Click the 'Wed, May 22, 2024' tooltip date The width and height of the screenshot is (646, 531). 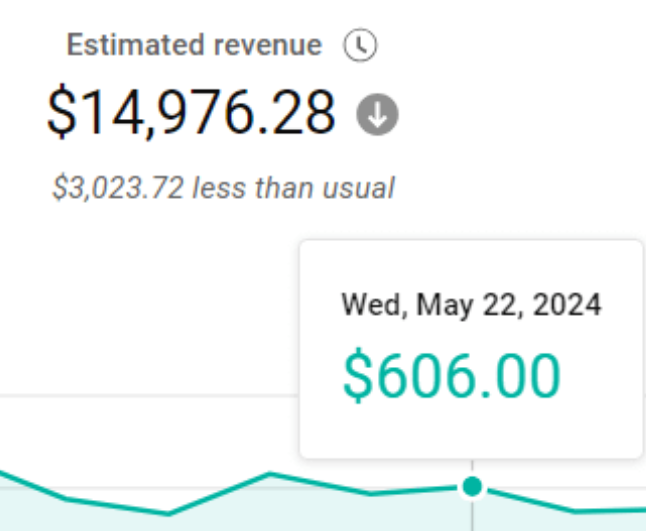point(471,305)
